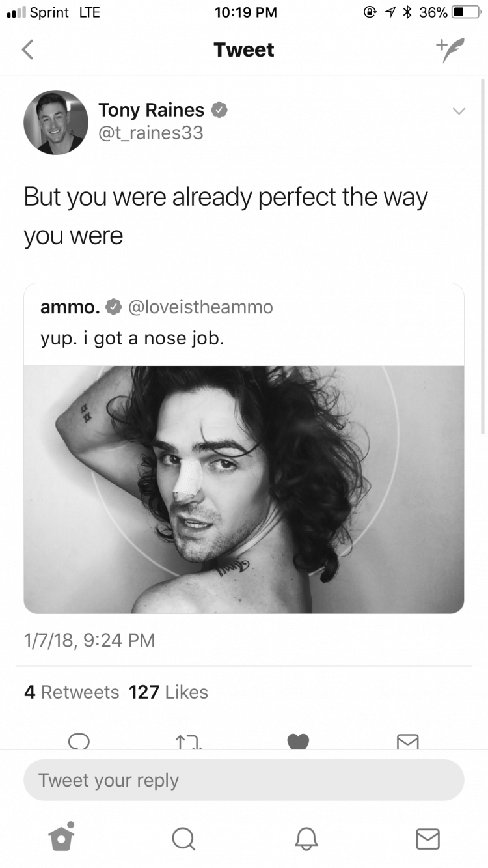Open the compose new tweet icon
The image size is (488, 868).
[451, 50]
